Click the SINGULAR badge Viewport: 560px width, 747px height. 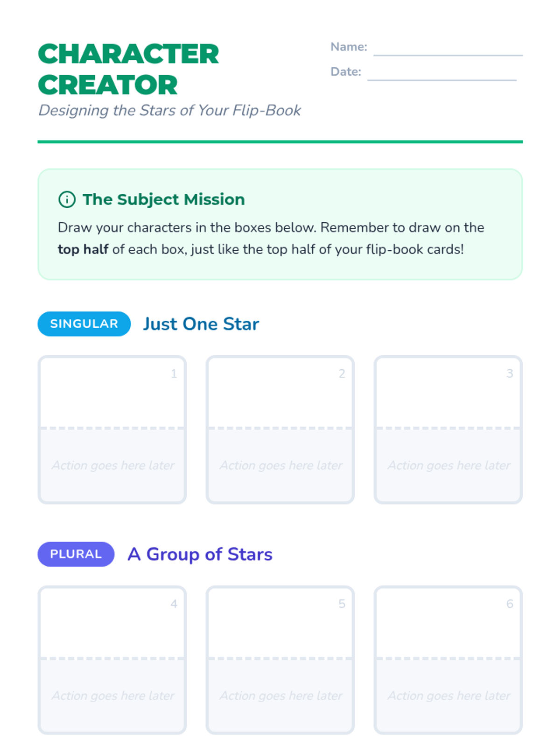[x=84, y=324]
